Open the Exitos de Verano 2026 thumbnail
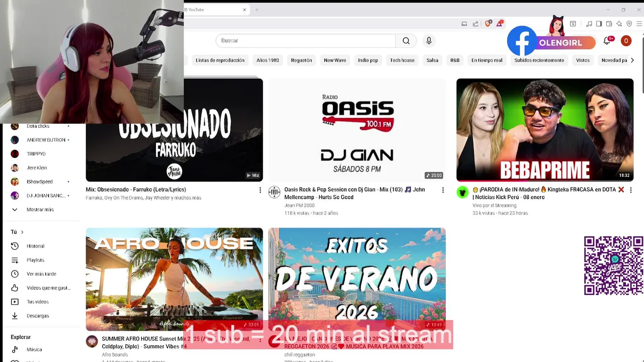This screenshot has width=644, height=362. tap(357, 279)
